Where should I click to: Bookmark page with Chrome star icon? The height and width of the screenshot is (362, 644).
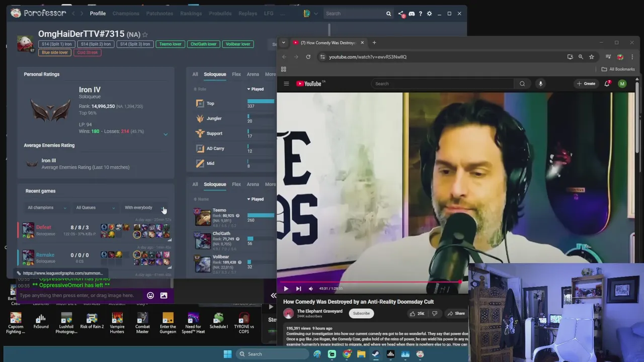tap(592, 57)
